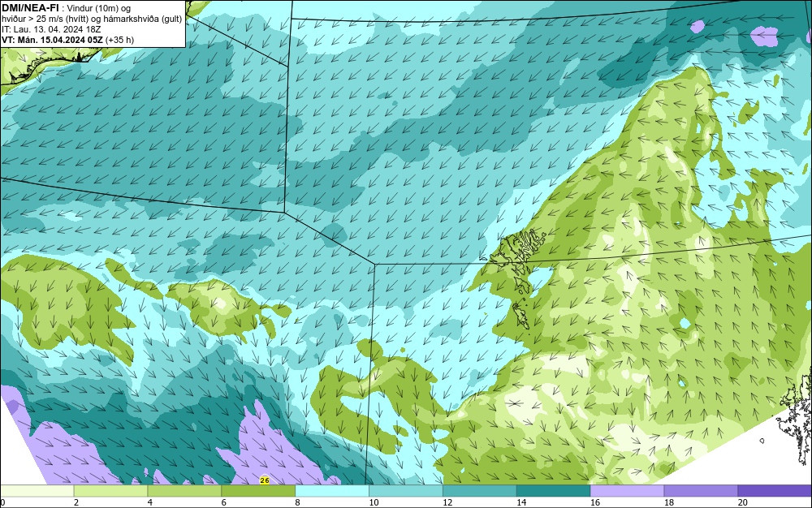Select the above 20 m/s dark purple swatch
812x508 pixels.
[775, 491]
